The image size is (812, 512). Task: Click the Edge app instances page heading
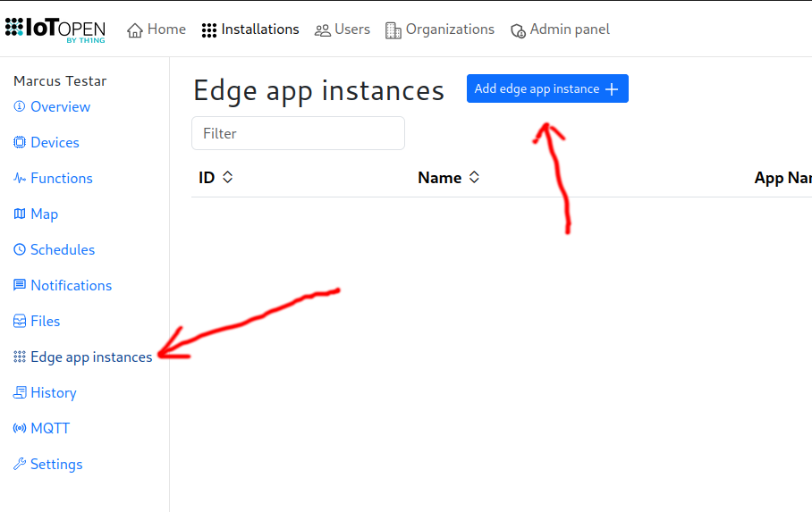coord(318,91)
